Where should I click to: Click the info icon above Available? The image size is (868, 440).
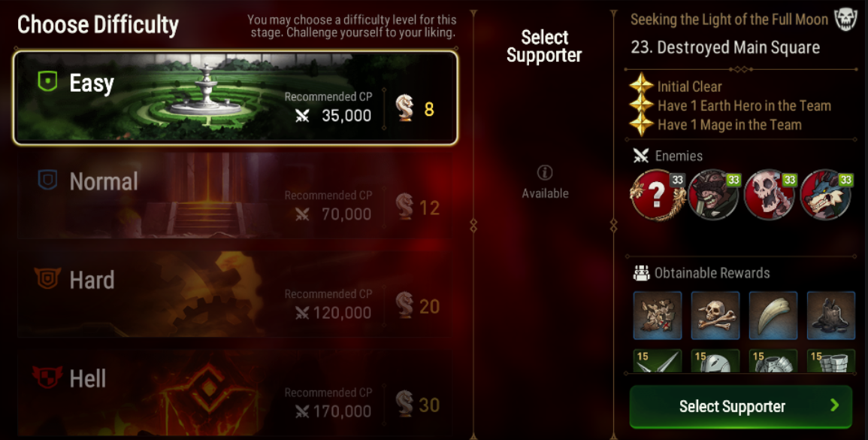click(545, 173)
